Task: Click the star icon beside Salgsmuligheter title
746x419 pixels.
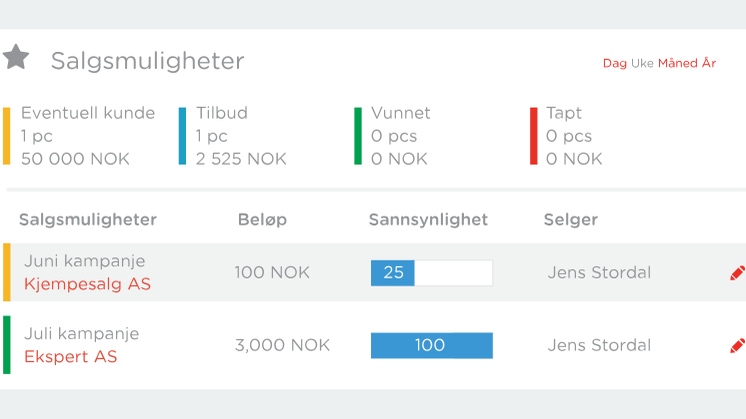Action: (16, 57)
